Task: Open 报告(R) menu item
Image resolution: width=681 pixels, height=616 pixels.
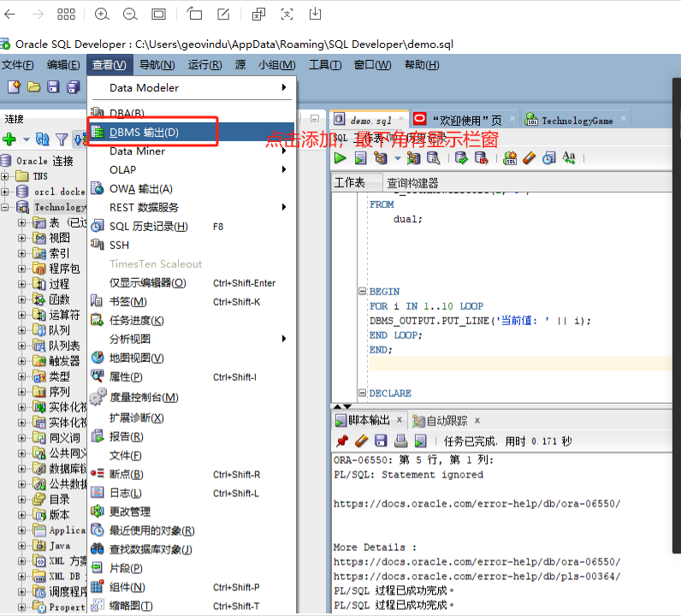Action: (192, 436)
